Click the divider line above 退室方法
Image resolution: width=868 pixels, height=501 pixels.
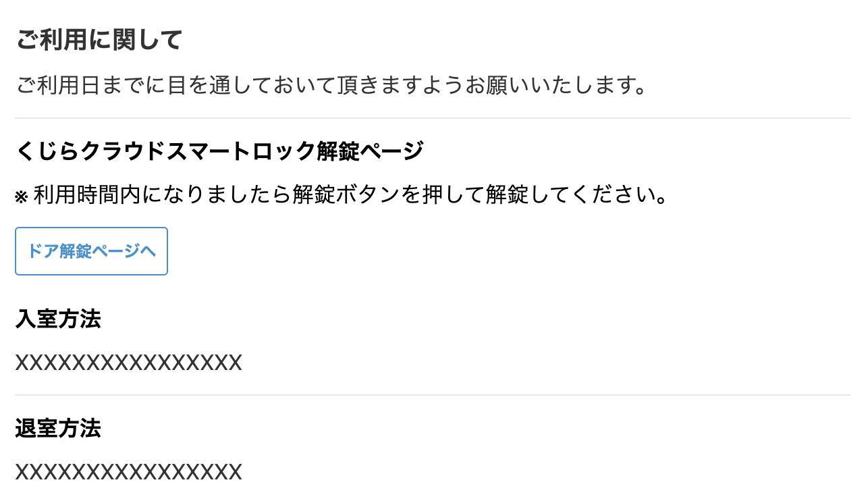click(x=433, y=395)
